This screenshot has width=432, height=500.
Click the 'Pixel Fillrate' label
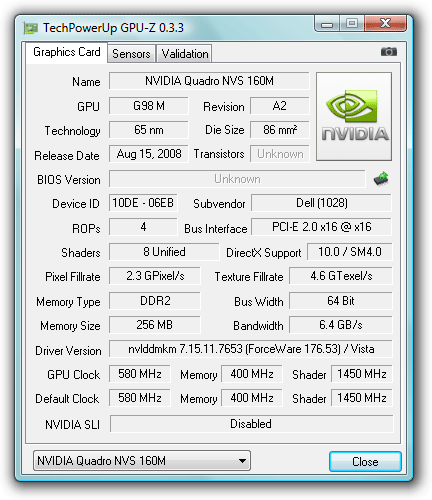coord(73,277)
